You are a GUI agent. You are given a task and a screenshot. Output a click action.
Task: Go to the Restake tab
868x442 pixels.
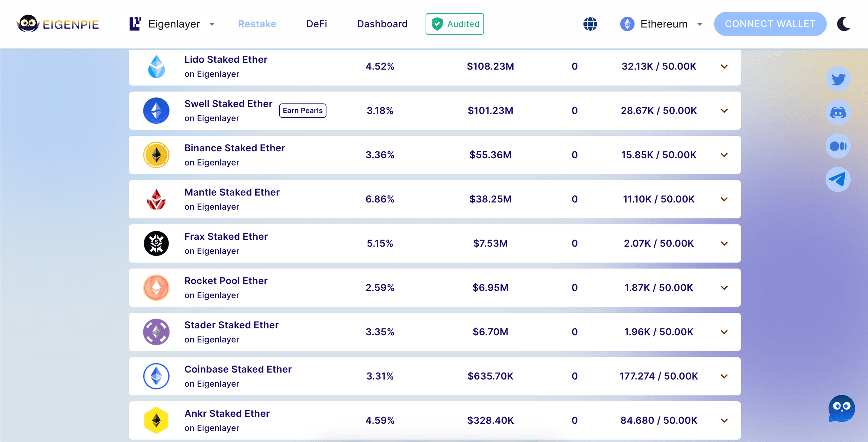tap(257, 24)
